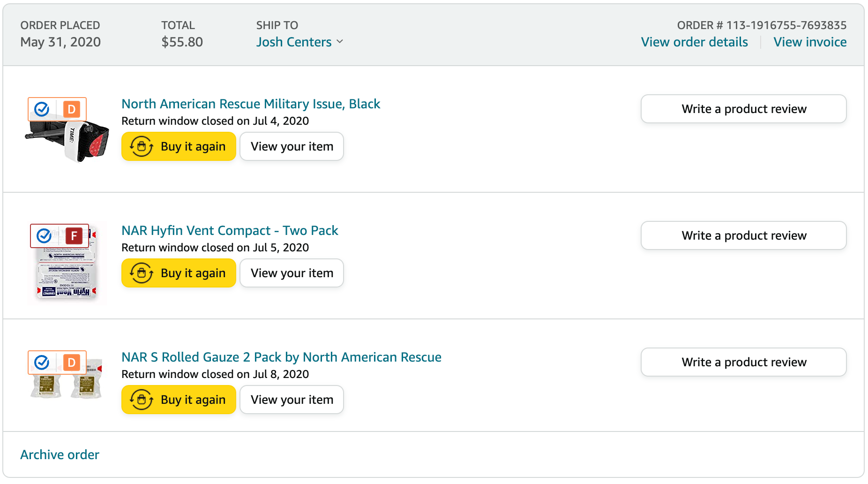Click the order placed date May 31, 2020

(60, 42)
